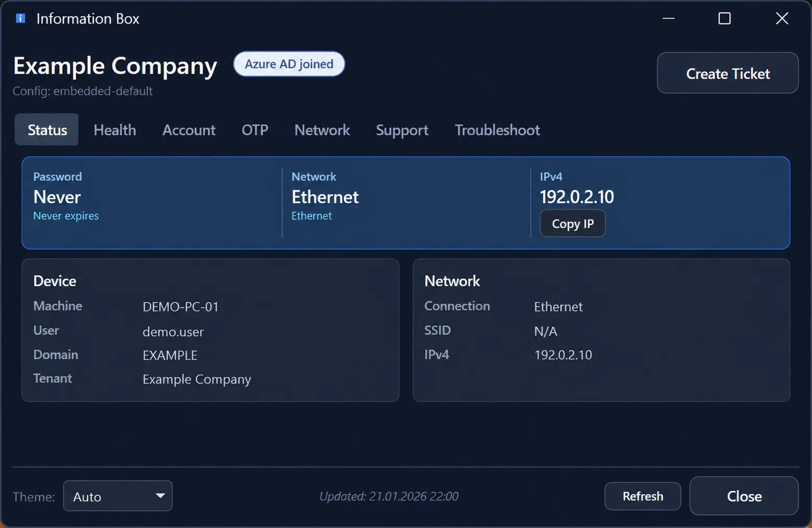Click the Device card heading
This screenshot has height=528, width=812.
tap(55, 281)
